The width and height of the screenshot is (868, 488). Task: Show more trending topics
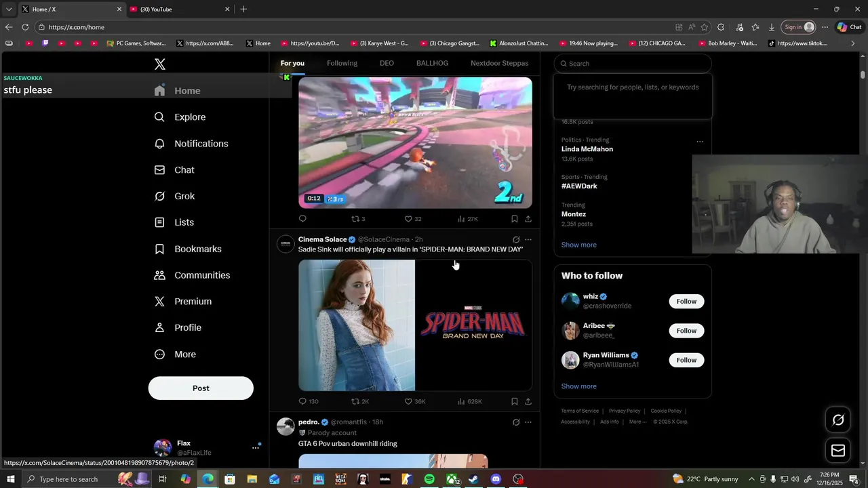[x=578, y=245]
